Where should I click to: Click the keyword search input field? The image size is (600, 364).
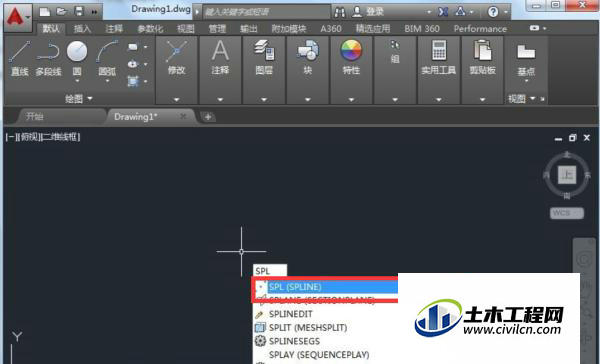[x=266, y=12]
